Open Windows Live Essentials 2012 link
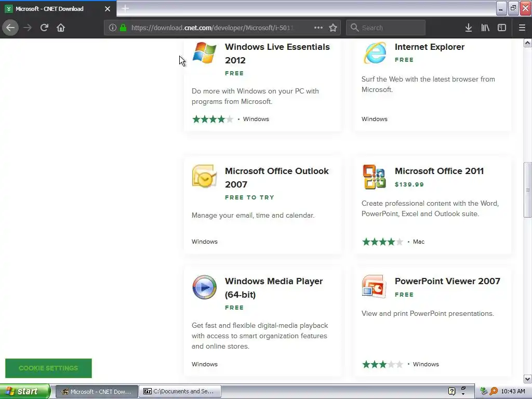The image size is (532, 399). click(277, 54)
